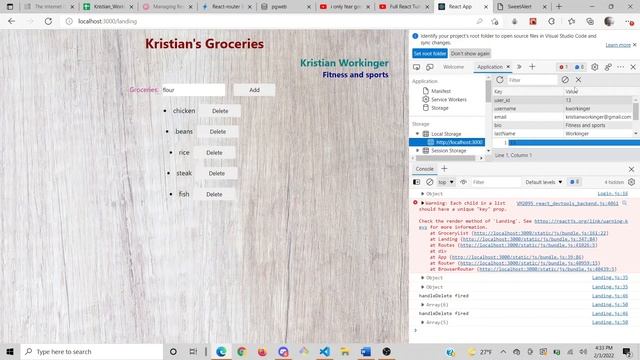
Task: Delete the steak grocery item
Action: coord(217,173)
